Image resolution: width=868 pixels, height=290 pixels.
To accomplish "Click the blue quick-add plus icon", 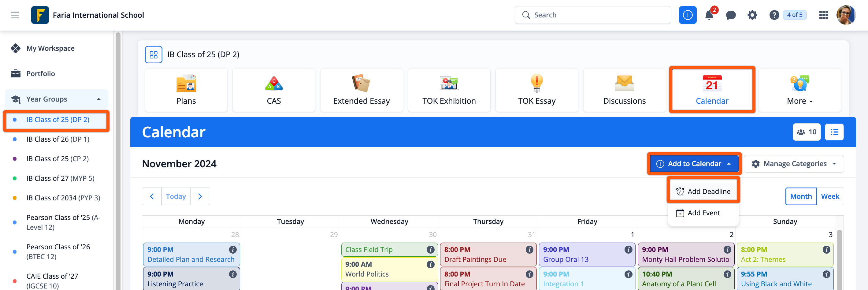I will coord(687,15).
